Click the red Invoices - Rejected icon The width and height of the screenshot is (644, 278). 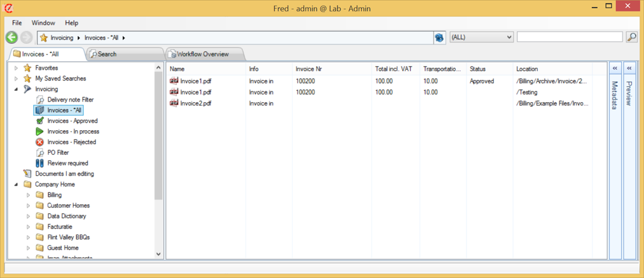[39, 142]
